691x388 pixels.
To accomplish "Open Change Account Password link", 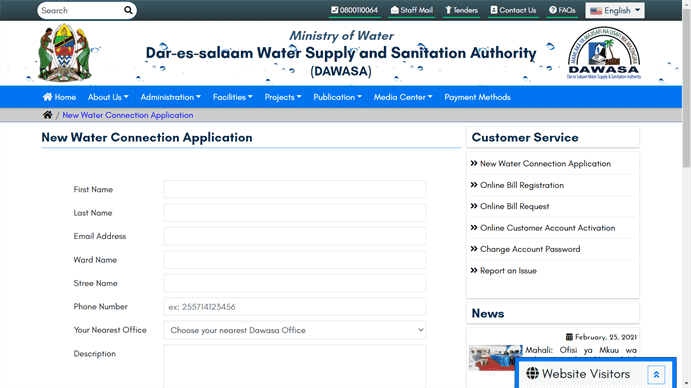I will (x=530, y=249).
